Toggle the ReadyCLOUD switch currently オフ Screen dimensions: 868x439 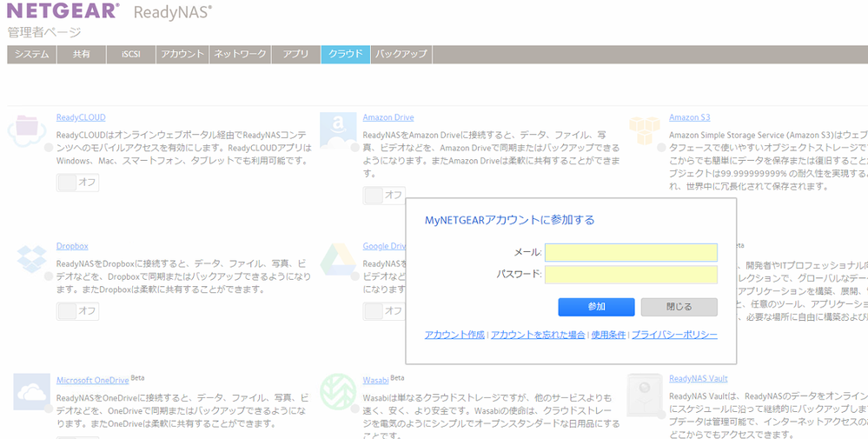[x=77, y=183]
